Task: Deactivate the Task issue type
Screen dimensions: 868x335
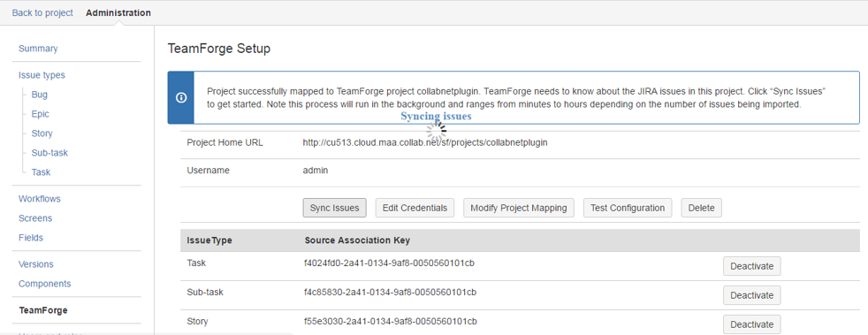Action: (x=751, y=266)
